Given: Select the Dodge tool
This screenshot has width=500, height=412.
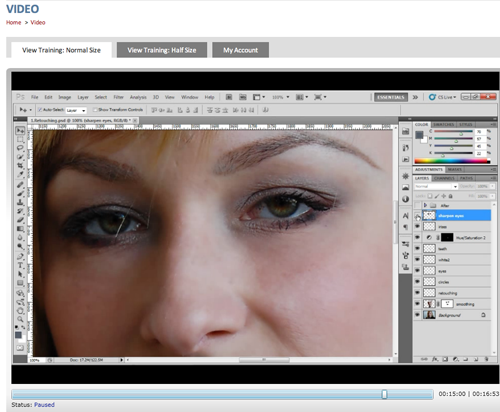Looking at the screenshot, I should pos(20,246).
